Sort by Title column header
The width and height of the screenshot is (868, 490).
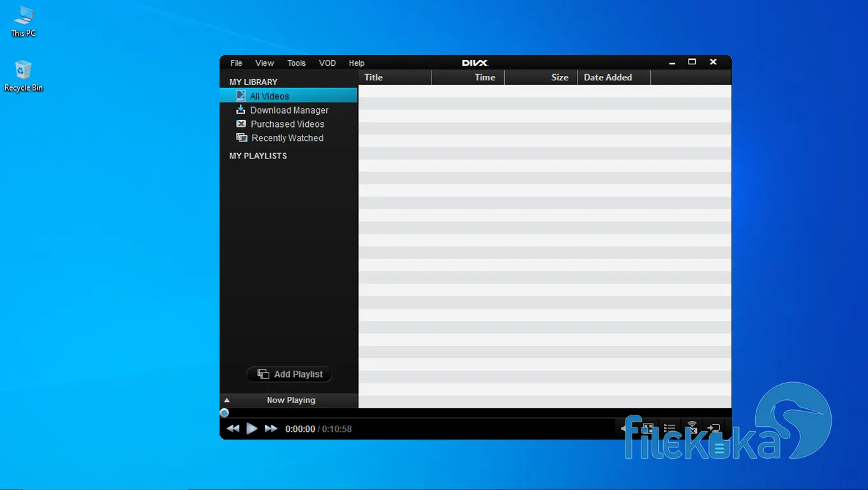click(394, 77)
